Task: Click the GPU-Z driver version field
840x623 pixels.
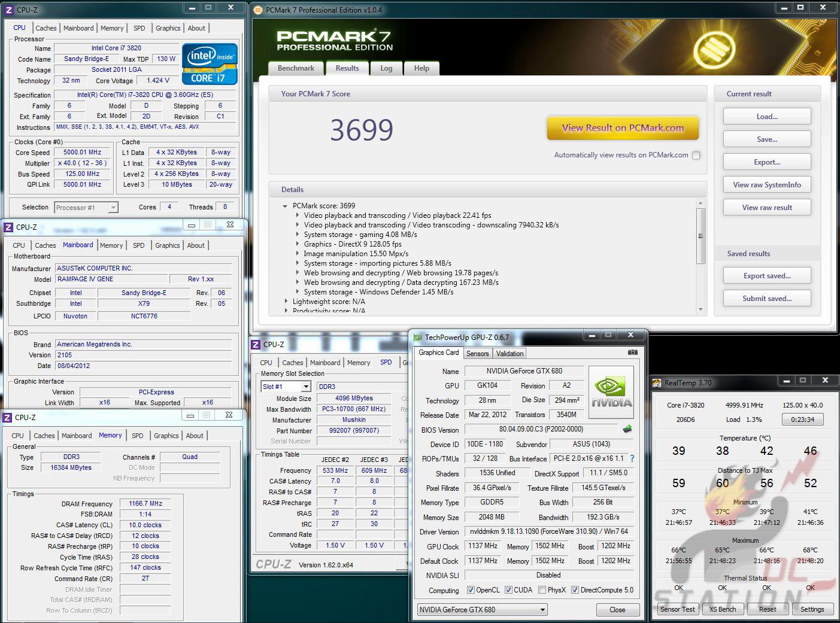Action: [x=550, y=531]
